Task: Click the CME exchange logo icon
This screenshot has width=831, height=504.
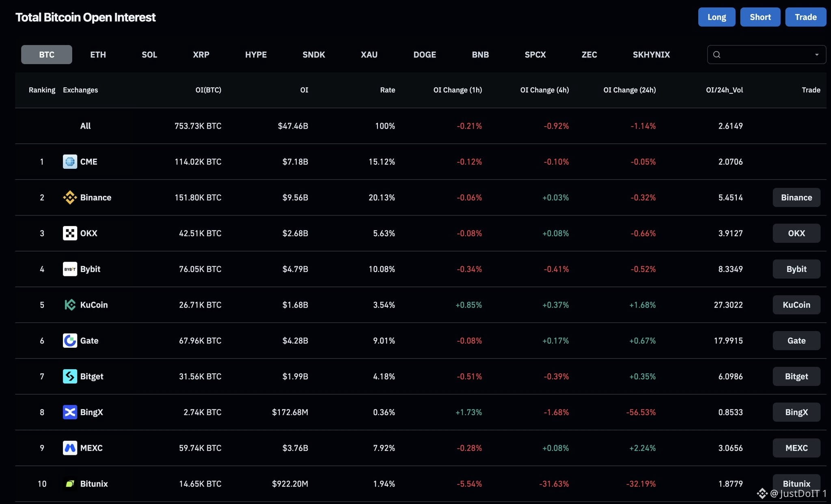Action: point(70,162)
